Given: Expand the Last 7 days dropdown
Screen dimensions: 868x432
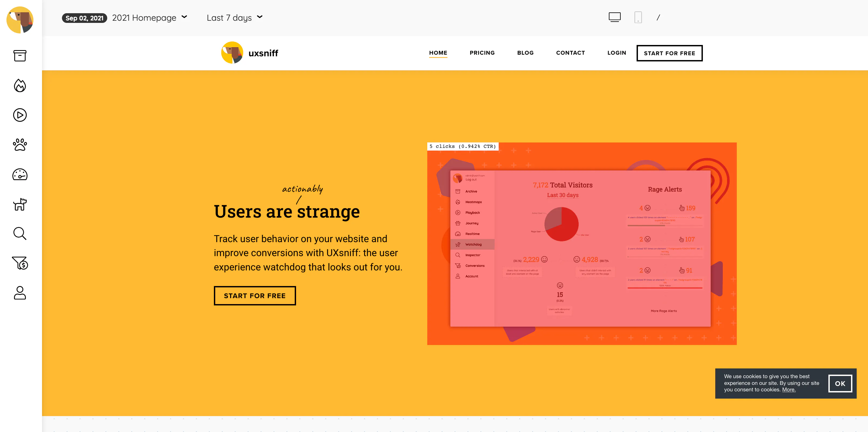Looking at the screenshot, I should pyautogui.click(x=235, y=18).
